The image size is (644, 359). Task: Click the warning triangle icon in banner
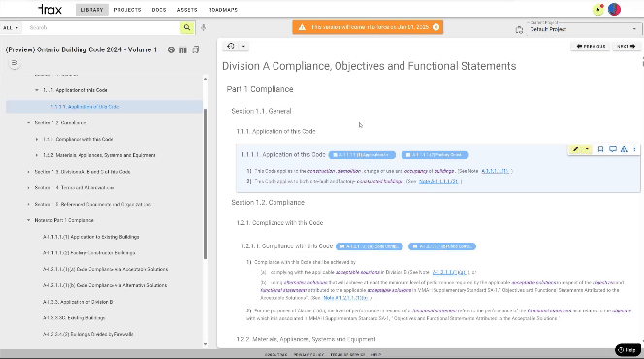302,27
